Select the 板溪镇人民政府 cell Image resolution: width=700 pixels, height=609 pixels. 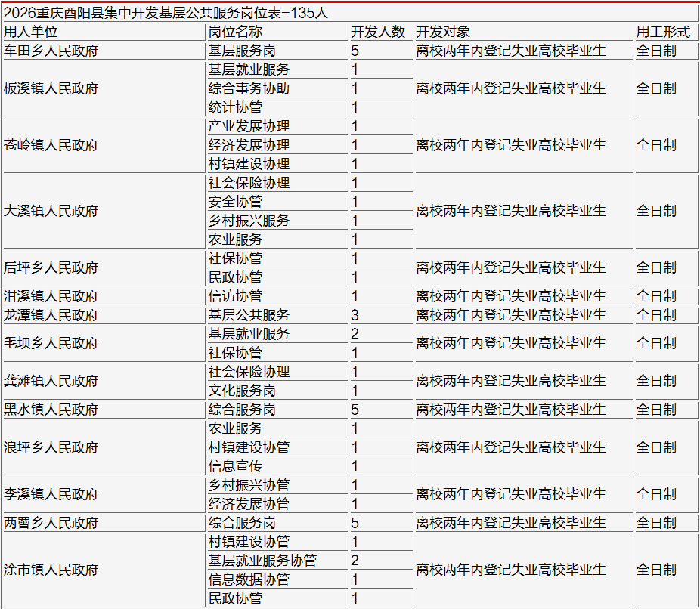pyautogui.click(x=104, y=88)
